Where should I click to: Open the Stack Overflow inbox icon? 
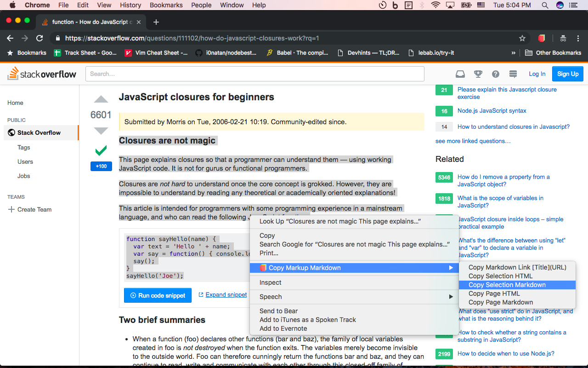[460, 74]
